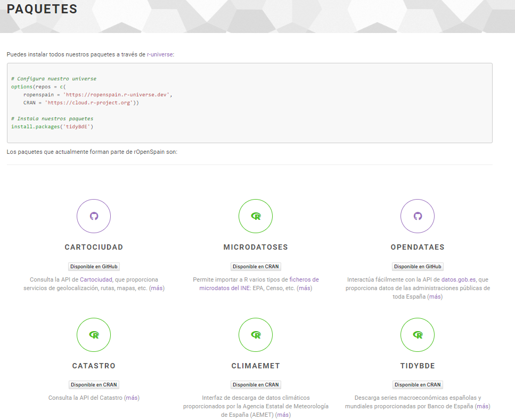This screenshot has width=515, height=420.
Task: Click inside the R code block
Action: [249, 103]
